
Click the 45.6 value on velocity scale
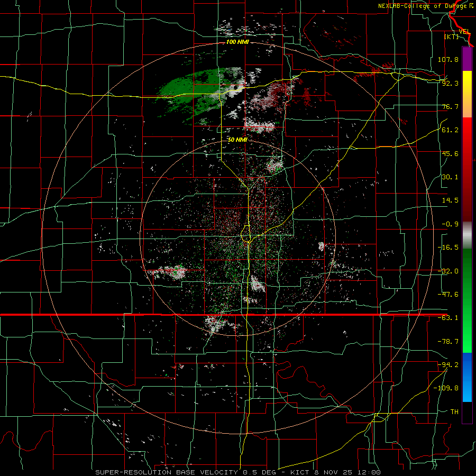point(450,153)
